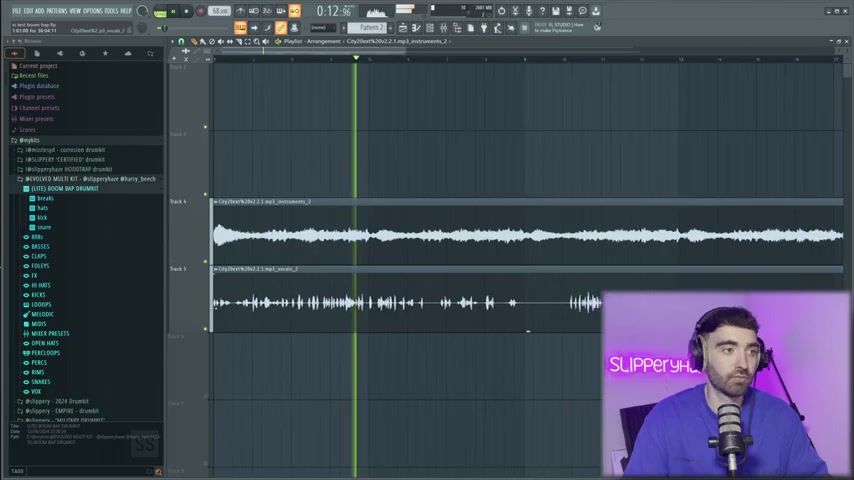Open the piano roll view icon

pyautogui.click(x=416, y=28)
